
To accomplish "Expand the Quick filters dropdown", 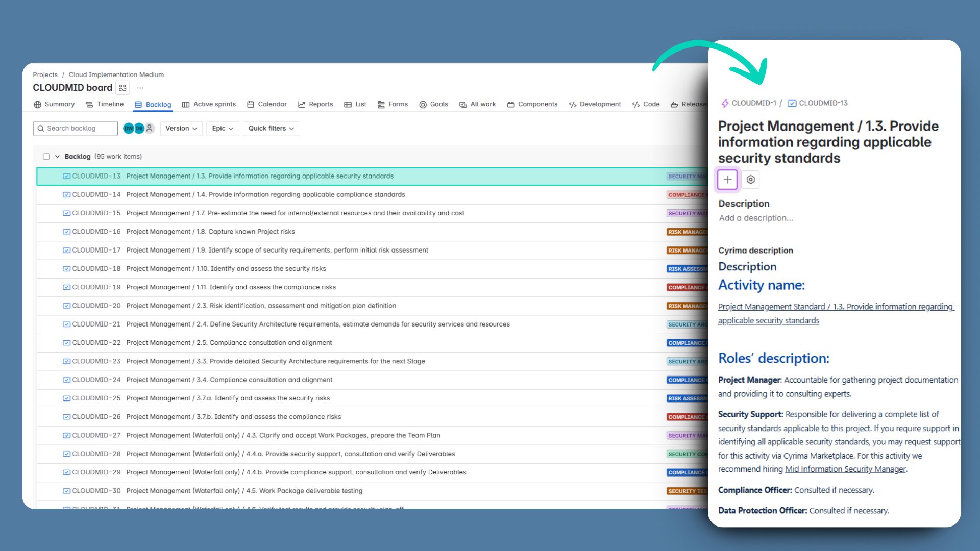I will click(271, 128).
